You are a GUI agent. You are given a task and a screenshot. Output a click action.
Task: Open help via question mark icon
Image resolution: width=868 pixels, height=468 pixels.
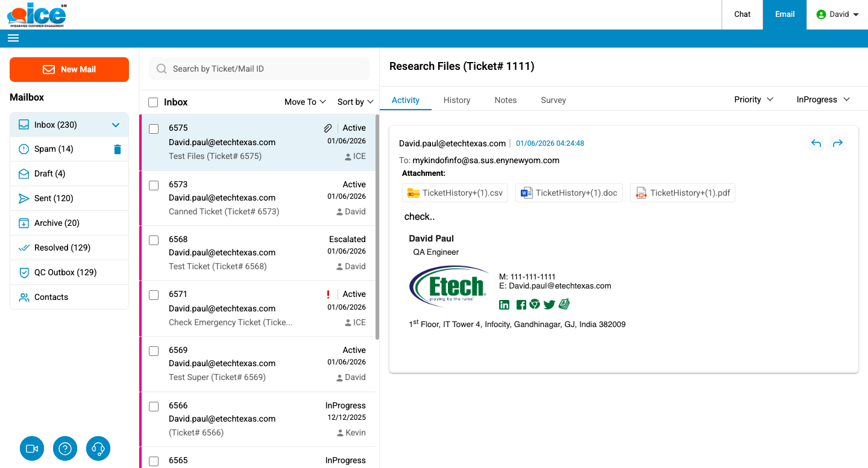pos(65,449)
